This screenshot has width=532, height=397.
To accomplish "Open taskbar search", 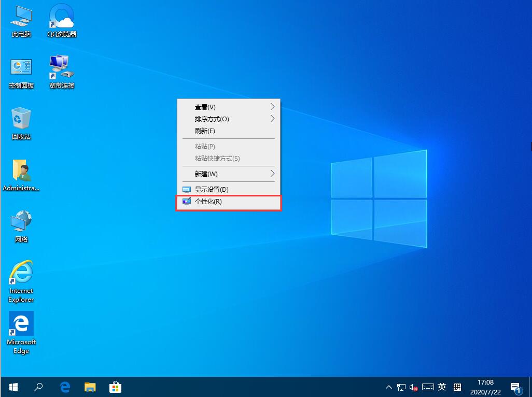I will pyautogui.click(x=38, y=387).
